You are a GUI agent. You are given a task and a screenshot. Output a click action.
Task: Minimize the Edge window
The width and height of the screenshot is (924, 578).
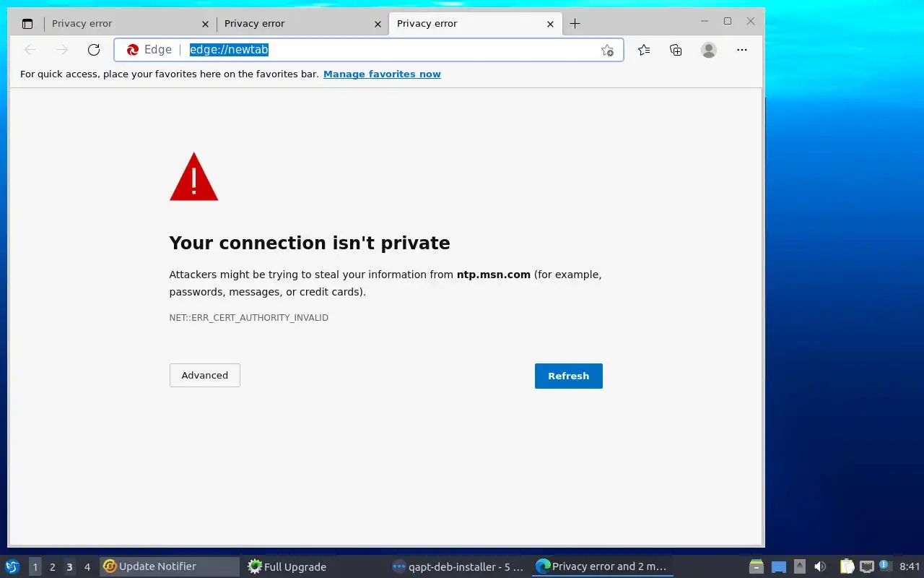(x=705, y=22)
